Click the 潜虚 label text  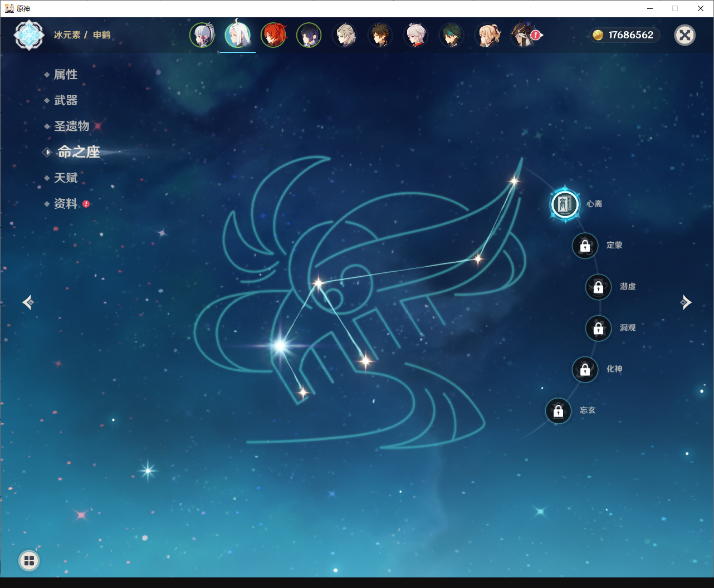click(x=628, y=286)
